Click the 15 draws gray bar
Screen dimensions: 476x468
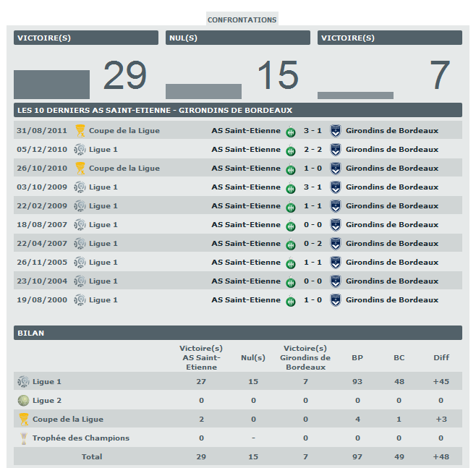click(x=203, y=91)
